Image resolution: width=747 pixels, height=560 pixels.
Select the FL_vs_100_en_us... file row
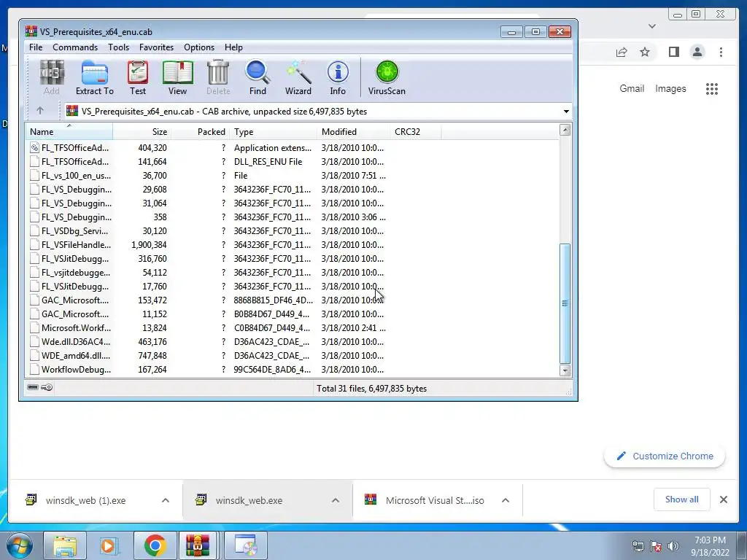click(292, 176)
